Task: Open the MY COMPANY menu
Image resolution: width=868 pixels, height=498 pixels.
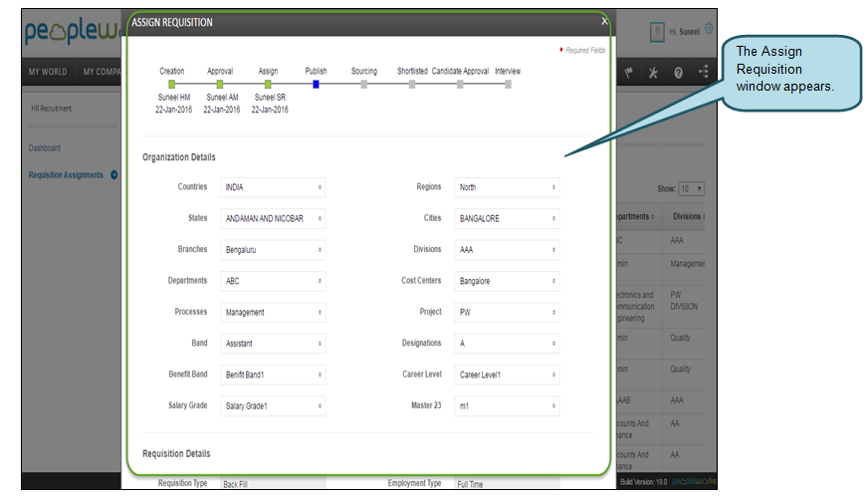Action: pyautogui.click(x=102, y=72)
